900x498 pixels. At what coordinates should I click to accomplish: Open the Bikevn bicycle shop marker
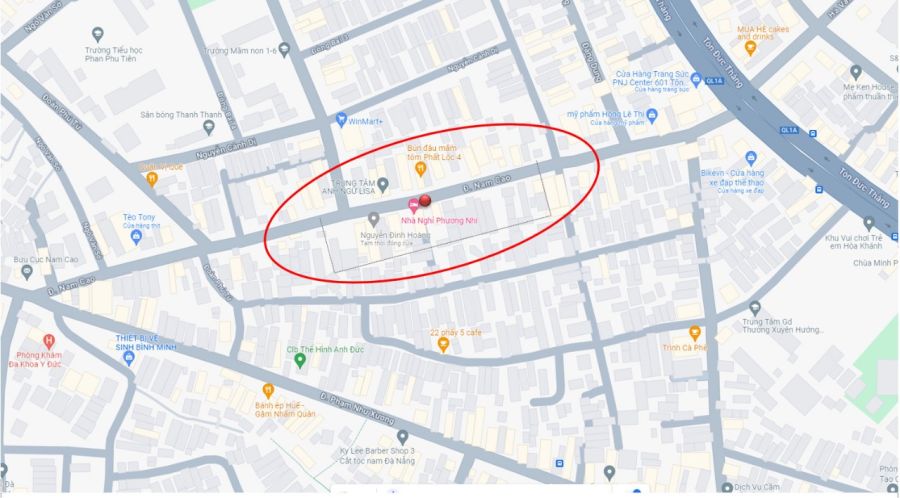751,158
